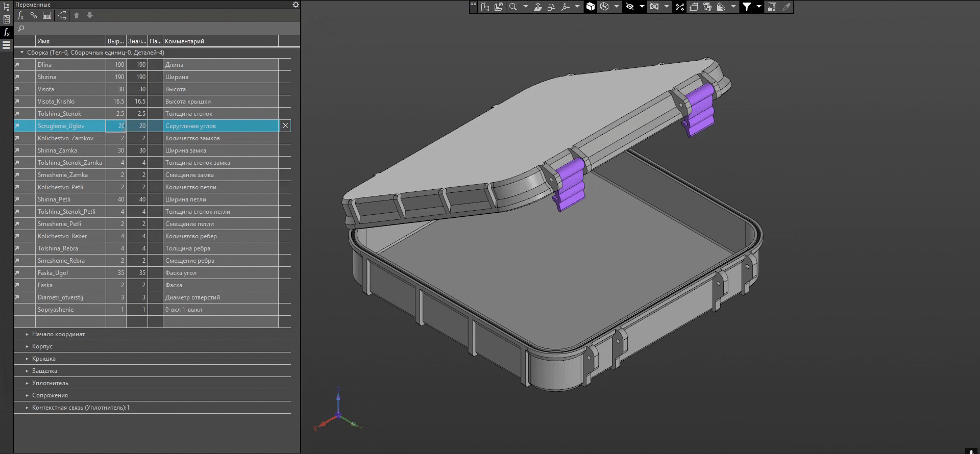This screenshot has height=454, width=980.
Task: Click the crane structure icon in view toolbar
Action: [x=772, y=7]
